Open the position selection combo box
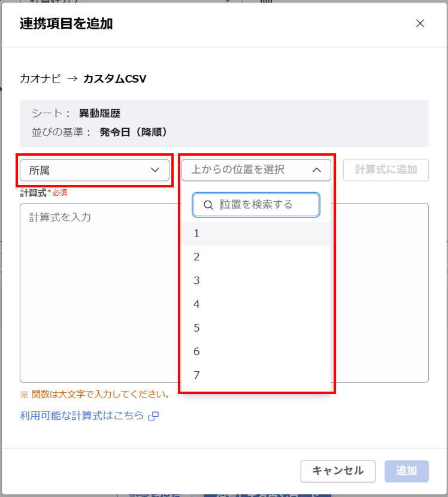448x497 pixels. click(256, 170)
